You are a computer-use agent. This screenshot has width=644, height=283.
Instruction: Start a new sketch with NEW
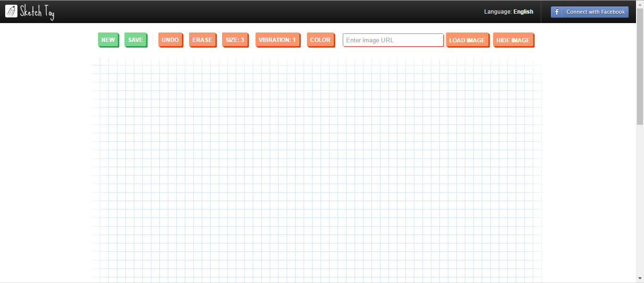[x=108, y=40]
